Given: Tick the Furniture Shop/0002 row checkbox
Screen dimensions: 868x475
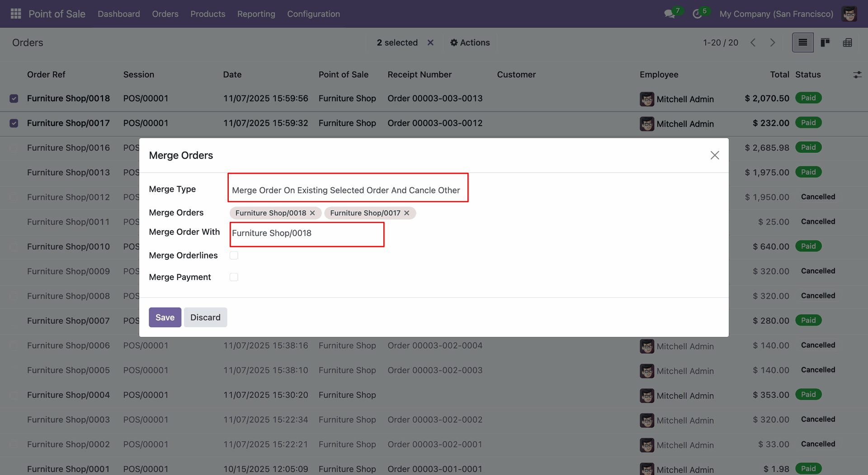Looking at the screenshot, I should (14, 444).
